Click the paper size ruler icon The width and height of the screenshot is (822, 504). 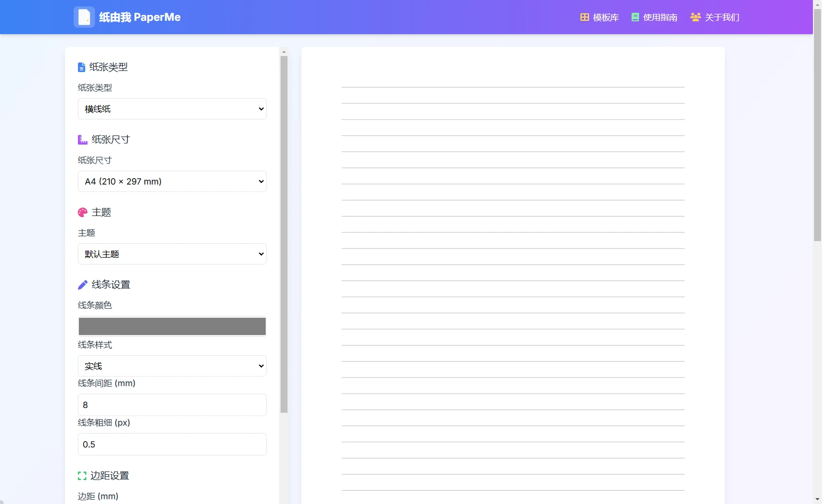point(82,140)
